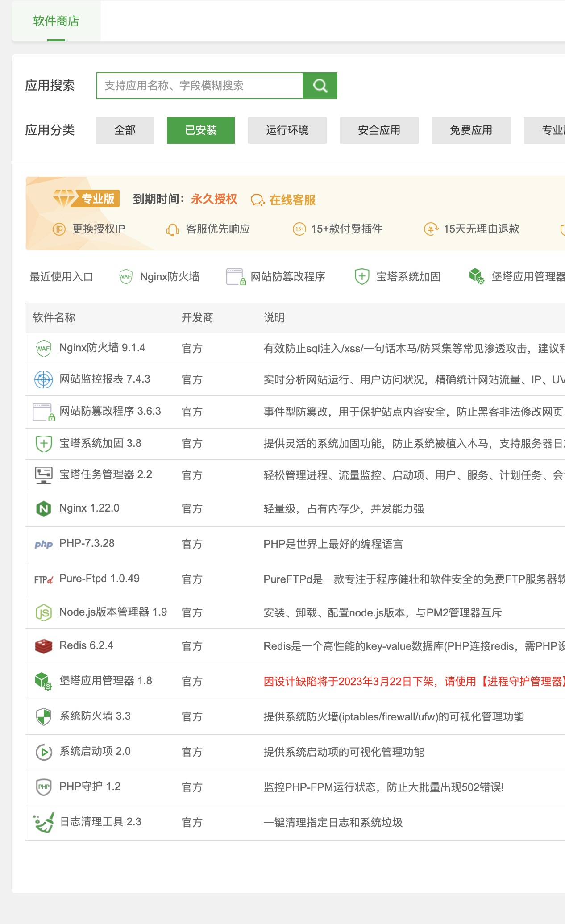
Task: Click the Nginx防火墙 9.1.4 name
Action: 102,348
